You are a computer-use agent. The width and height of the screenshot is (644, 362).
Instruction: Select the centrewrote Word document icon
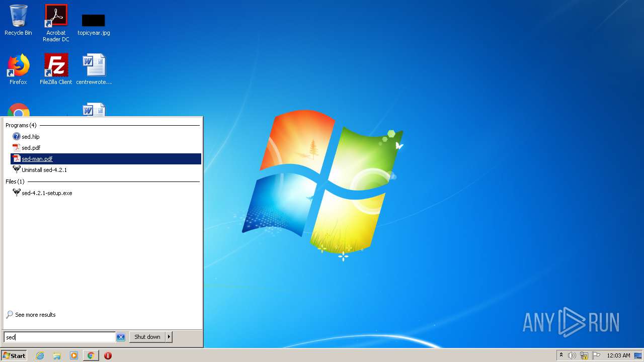(94, 69)
